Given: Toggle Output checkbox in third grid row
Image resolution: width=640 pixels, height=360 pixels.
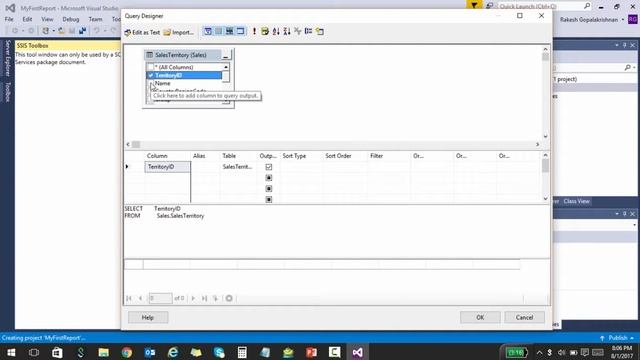Looking at the screenshot, I should click(269, 189).
